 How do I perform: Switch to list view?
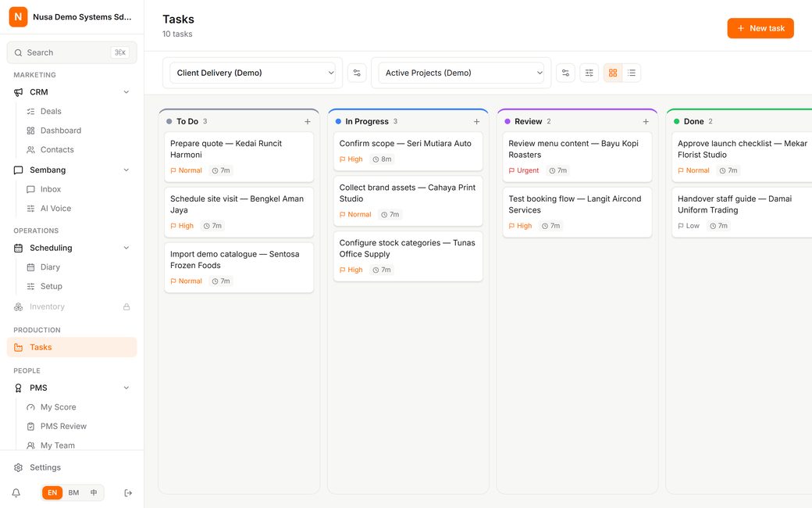(632, 73)
